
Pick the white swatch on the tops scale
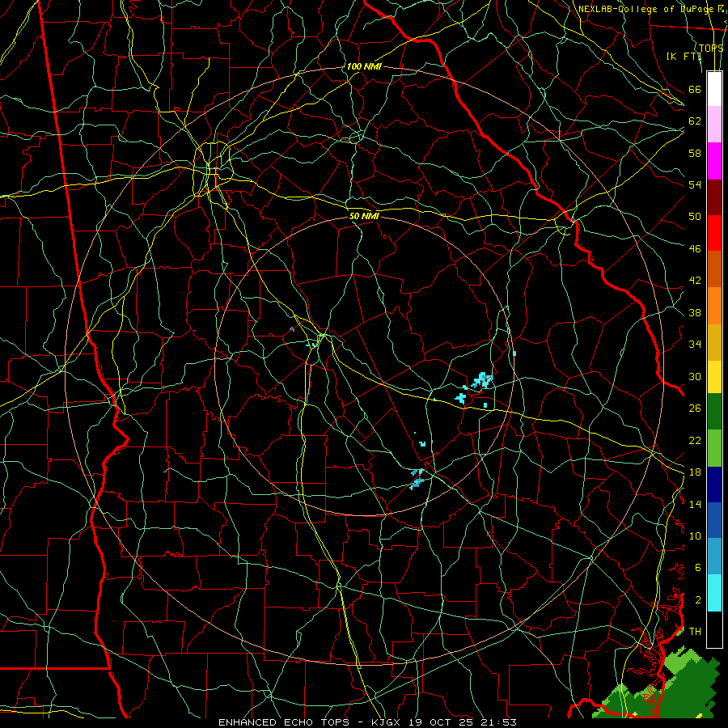point(714,89)
